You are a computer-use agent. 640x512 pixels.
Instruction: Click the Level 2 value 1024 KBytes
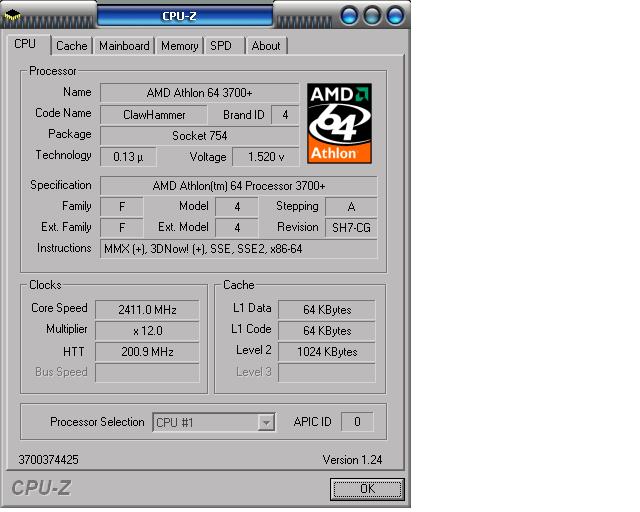(x=327, y=352)
